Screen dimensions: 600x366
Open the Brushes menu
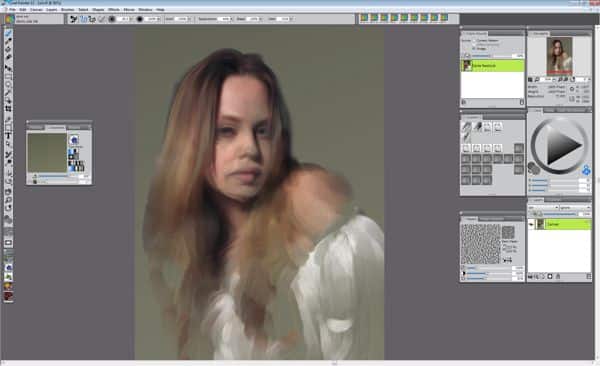point(68,10)
